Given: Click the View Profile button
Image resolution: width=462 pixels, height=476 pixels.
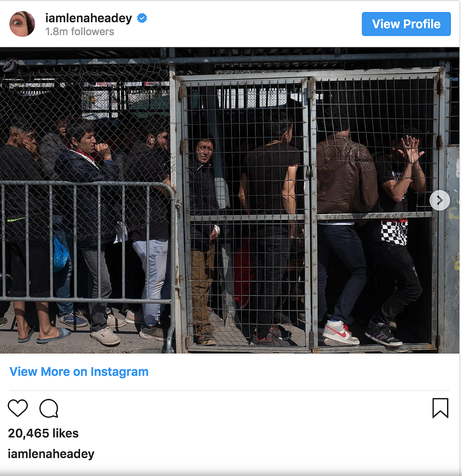Looking at the screenshot, I should tap(406, 24).
